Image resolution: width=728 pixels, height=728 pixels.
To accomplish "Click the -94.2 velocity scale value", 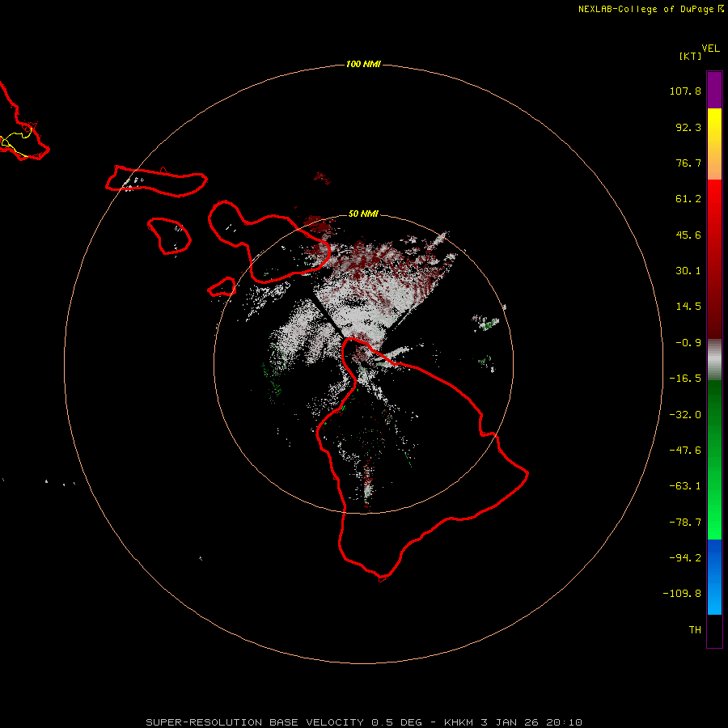I will click(685, 557).
